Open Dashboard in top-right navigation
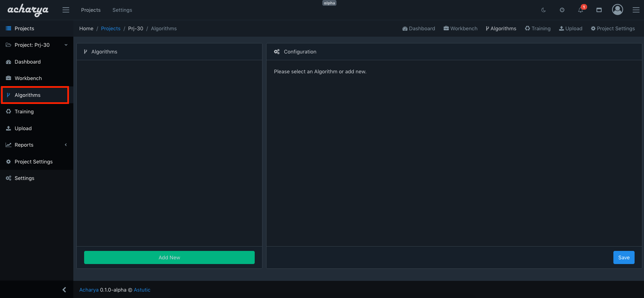This screenshot has width=644, height=298. 419,29
